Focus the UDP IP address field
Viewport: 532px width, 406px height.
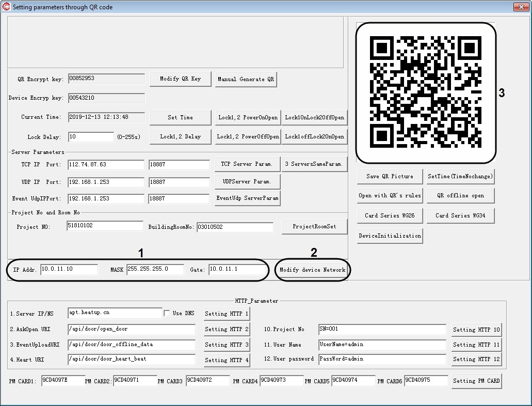(106, 182)
